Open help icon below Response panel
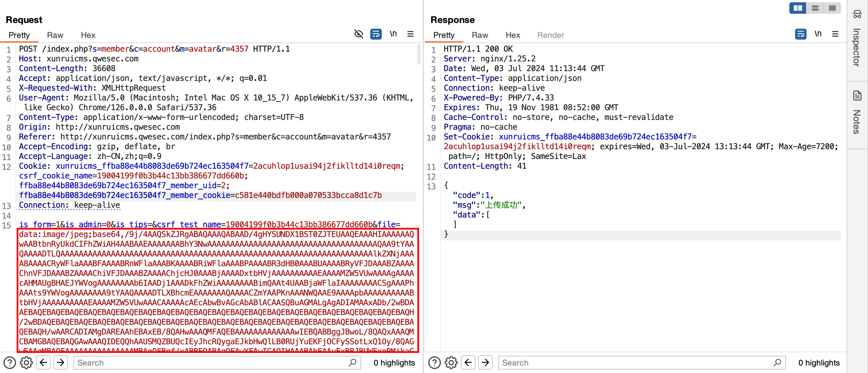Viewport: 868px width, 373px height. click(x=434, y=363)
